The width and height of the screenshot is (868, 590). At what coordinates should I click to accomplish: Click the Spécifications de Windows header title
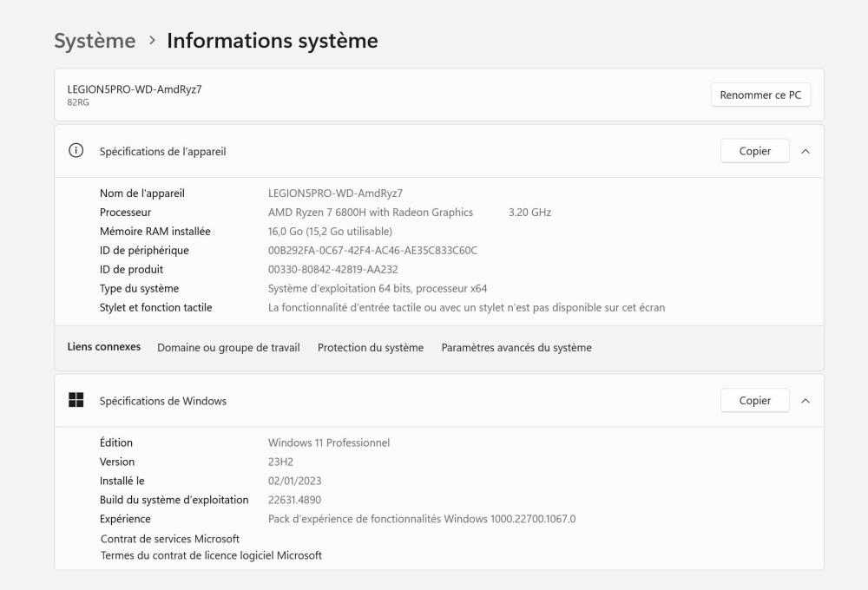(x=162, y=401)
